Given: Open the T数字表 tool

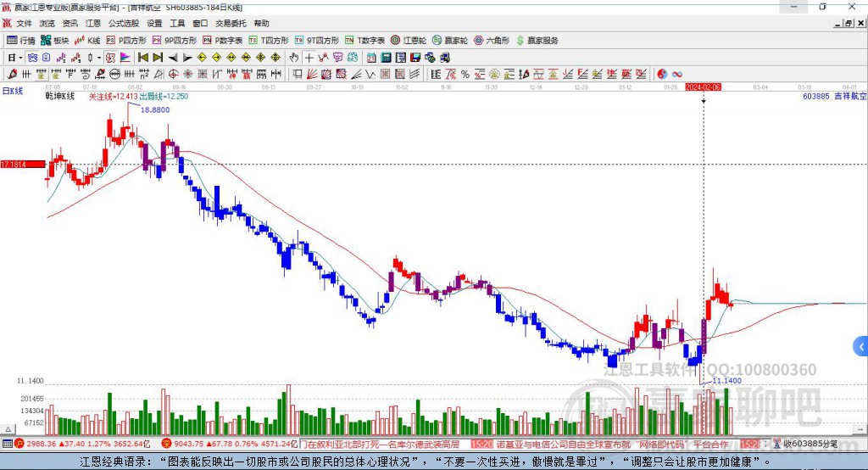Looking at the screenshot, I should [x=364, y=41].
